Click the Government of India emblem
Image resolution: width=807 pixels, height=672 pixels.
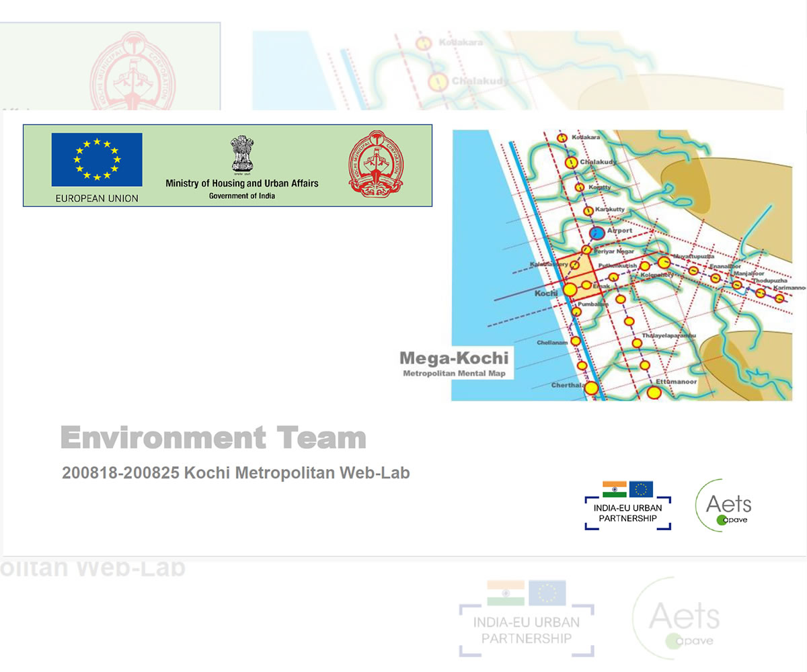(x=241, y=155)
